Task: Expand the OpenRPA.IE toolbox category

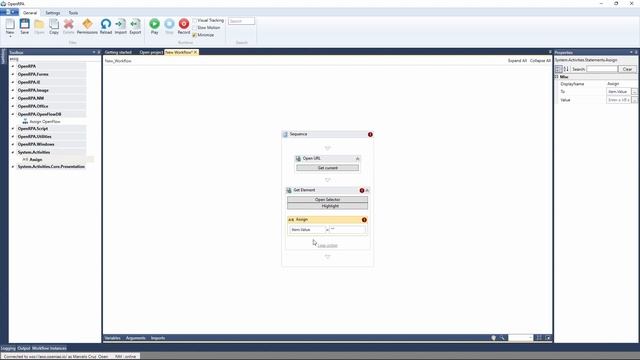Action: 13,82
